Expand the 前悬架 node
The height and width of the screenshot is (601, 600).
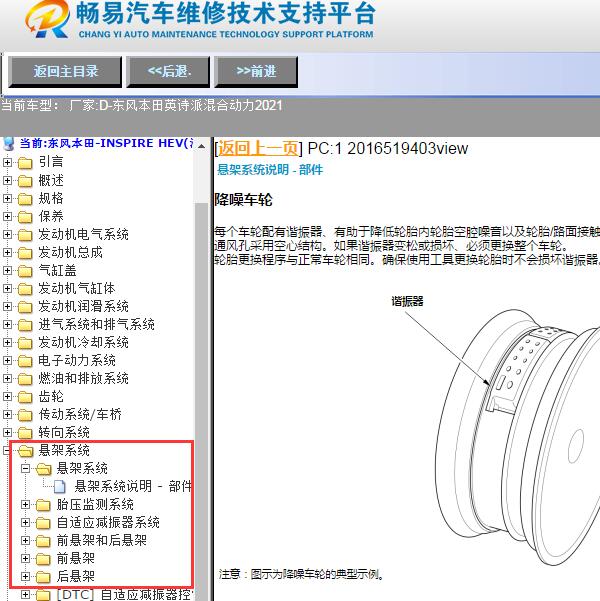pos(25,558)
